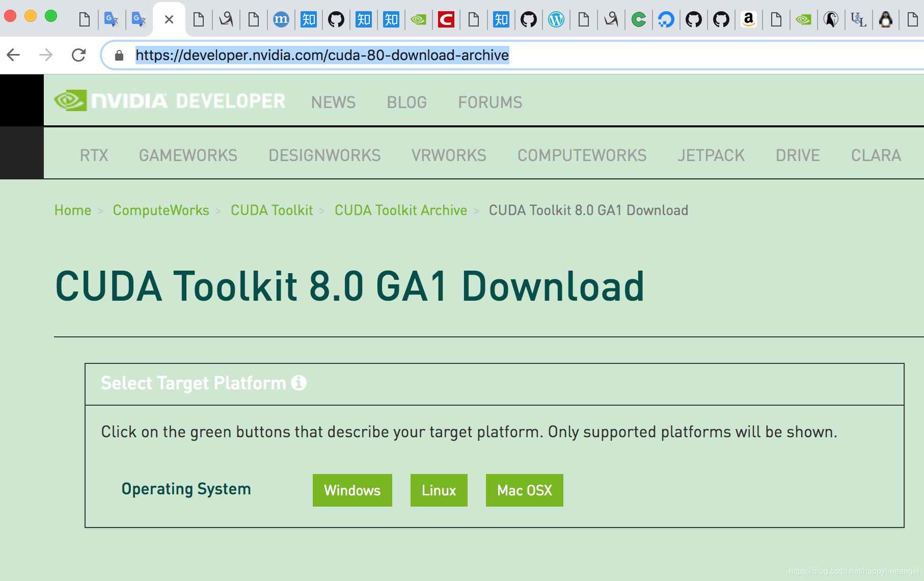Image resolution: width=924 pixels, height=581 pixels.
Task: Go to the JETPACK section
Action: coord(711,155)
